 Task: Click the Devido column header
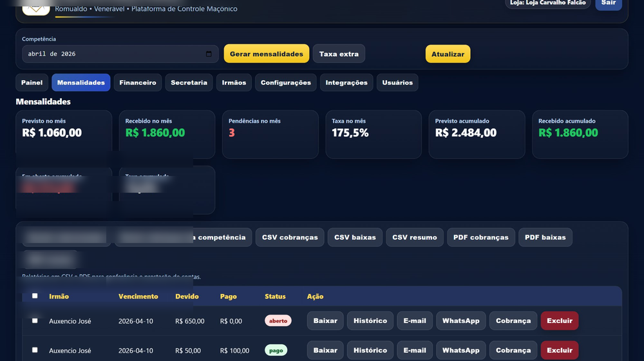coord(187,297)
